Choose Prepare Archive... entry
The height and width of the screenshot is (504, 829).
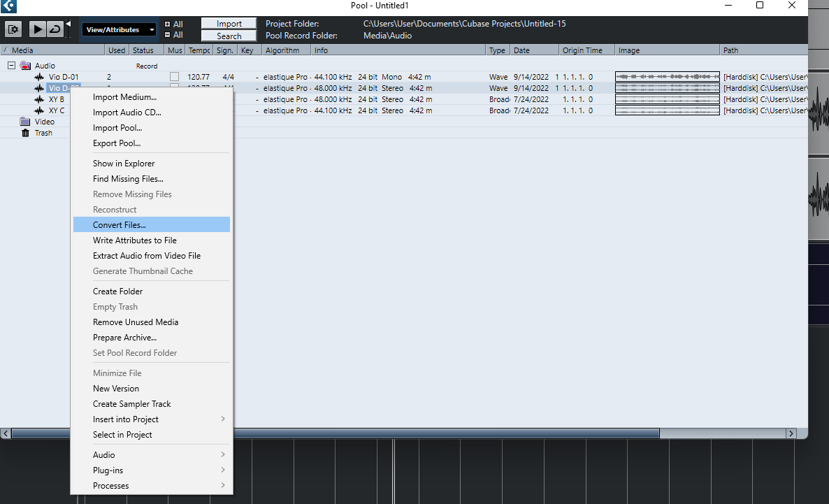pos(152,338)
